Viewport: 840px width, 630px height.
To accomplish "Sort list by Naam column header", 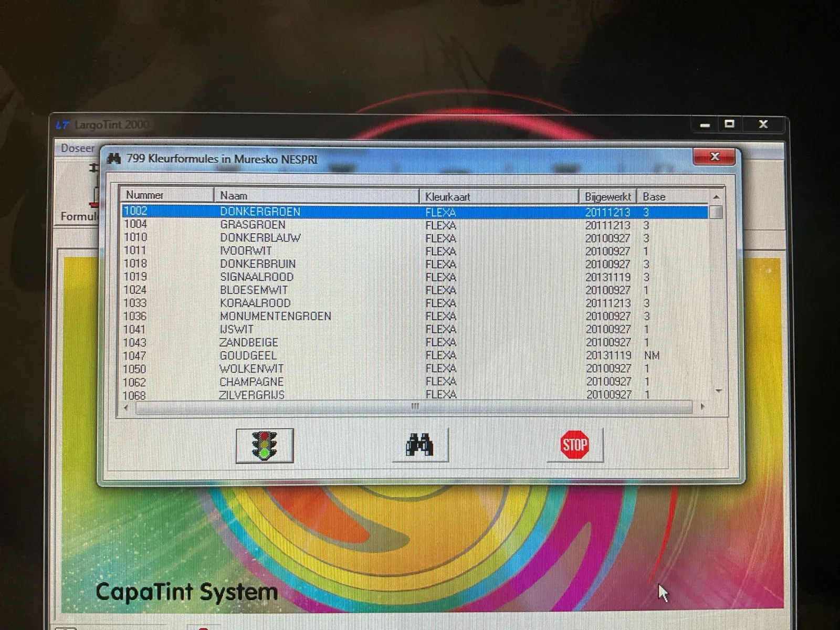I will [317, 196].
